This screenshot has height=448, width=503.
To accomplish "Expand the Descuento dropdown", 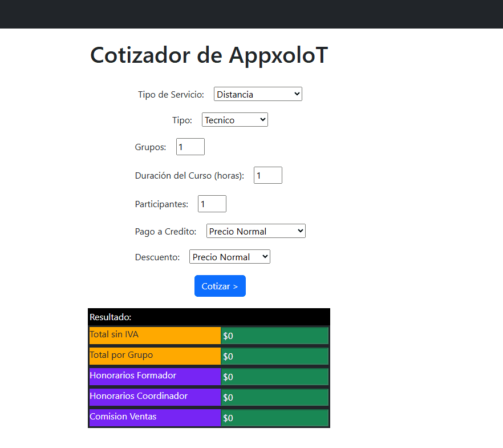I will point(229,257).
